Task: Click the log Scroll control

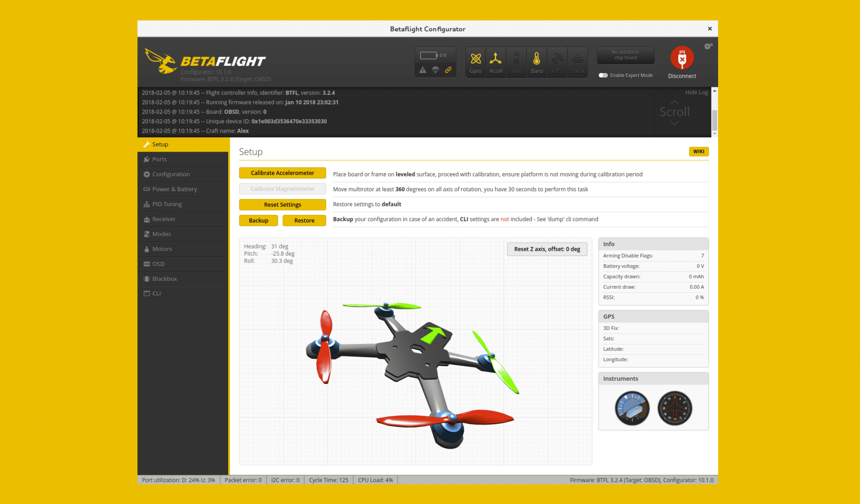Action: pyautogui.click(x=674, y=112)
